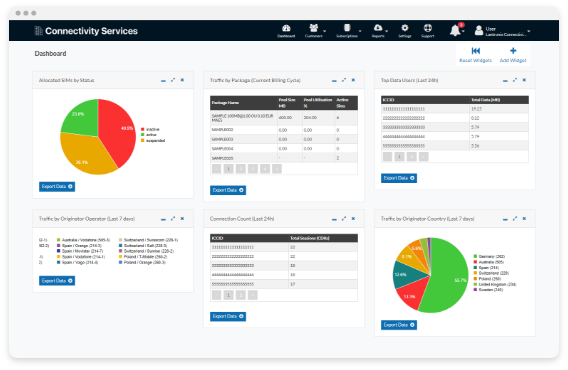Expand the Customers dropdown arrow

[324, 31]
